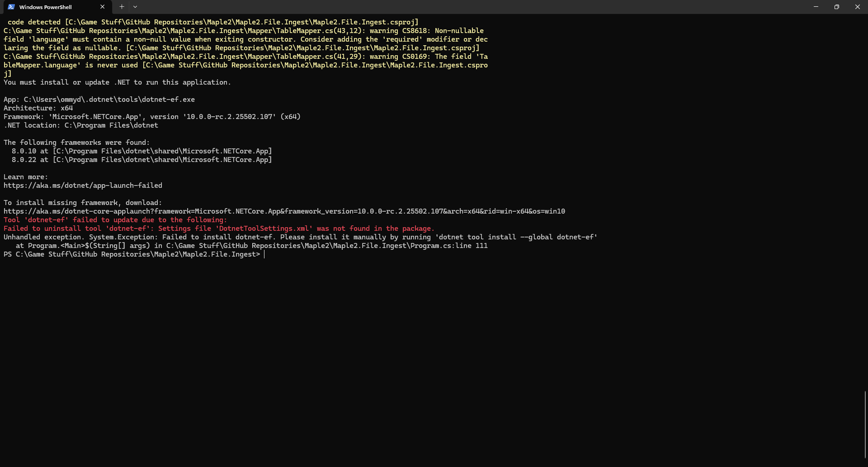
Task: Click the '8.0.10 at' framework entry
Action: (142, 151)
